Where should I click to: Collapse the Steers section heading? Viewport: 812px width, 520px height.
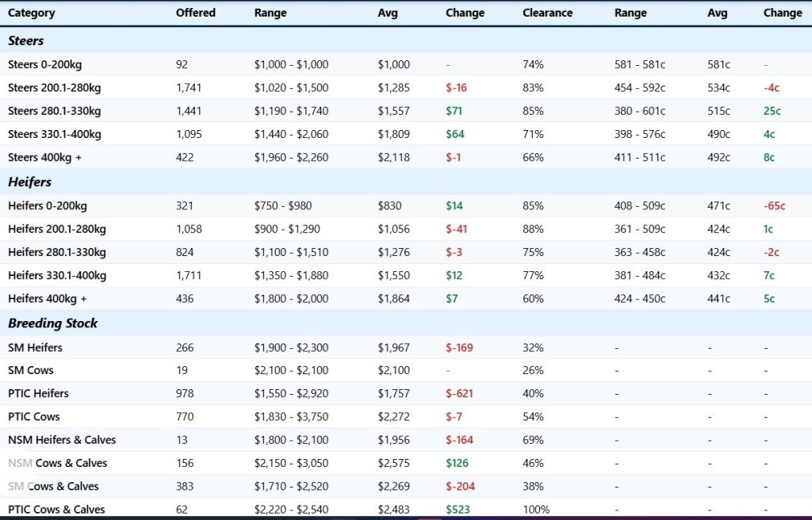click(26, 40)
